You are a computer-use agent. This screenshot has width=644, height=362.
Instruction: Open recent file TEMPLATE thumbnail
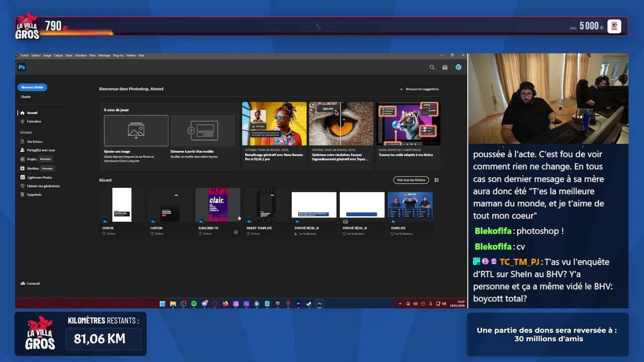click(410, 205)
